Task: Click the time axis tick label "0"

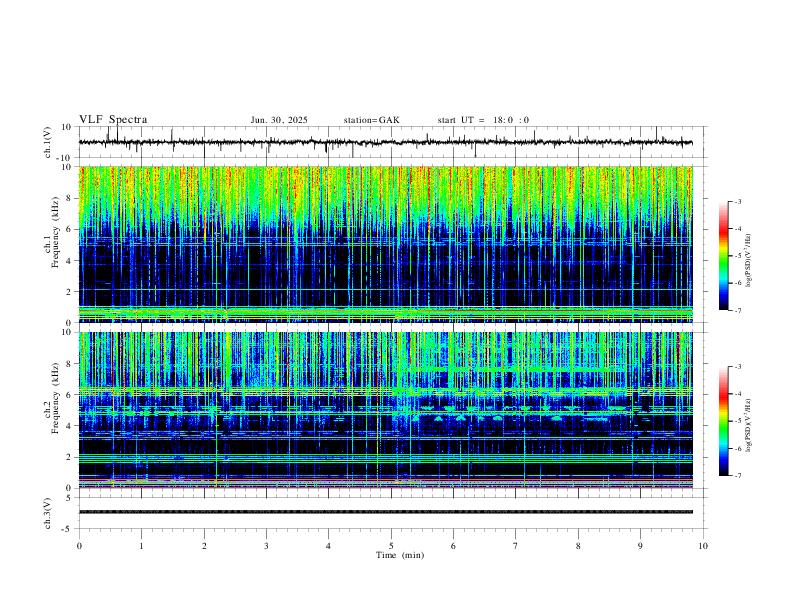Action: tap(79, 546)
